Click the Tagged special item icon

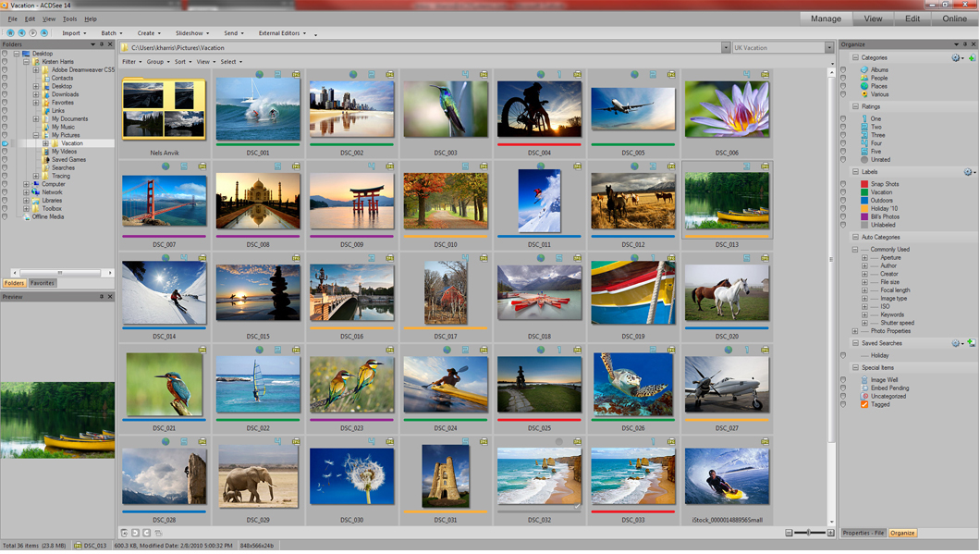865,404
